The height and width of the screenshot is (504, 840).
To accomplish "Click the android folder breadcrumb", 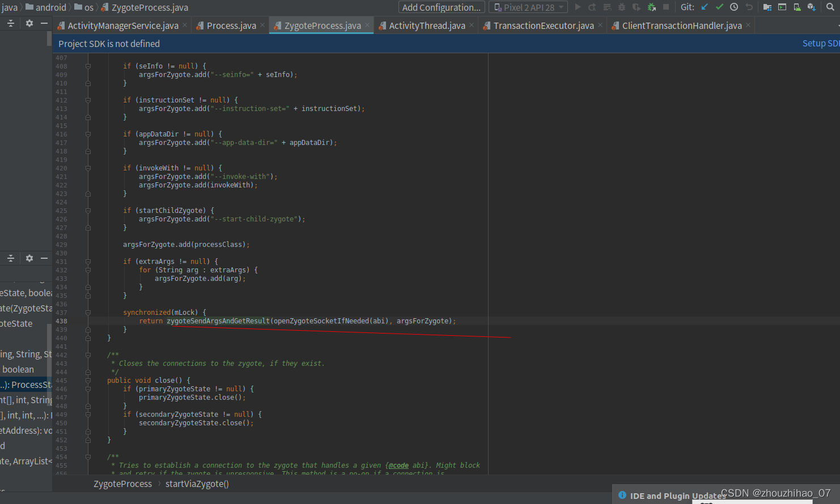I will click(x=46, y=7).
